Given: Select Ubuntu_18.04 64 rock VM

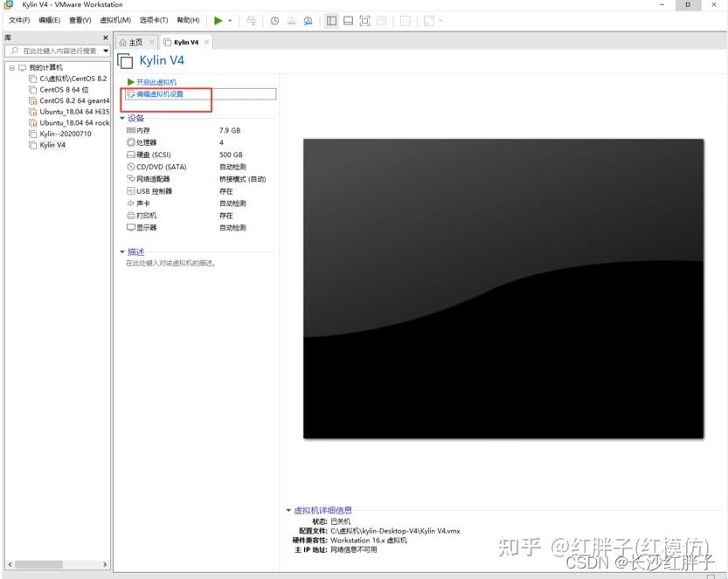Looking at the screenshot, I should tap(69, 123).
